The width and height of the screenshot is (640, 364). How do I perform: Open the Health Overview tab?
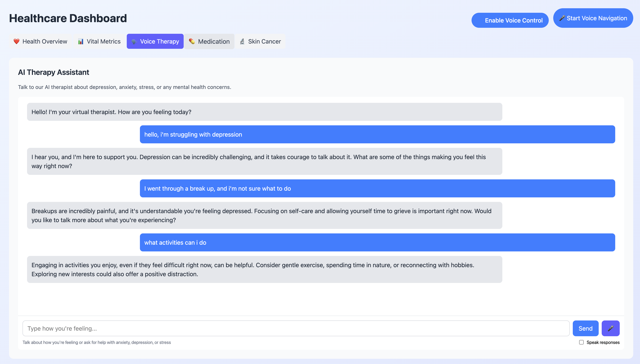41,41
